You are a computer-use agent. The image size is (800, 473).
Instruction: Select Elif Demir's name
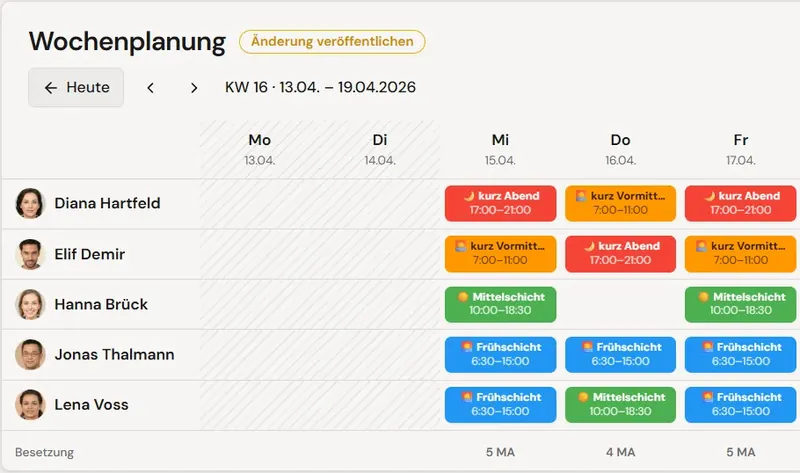[x=90, y=254]
